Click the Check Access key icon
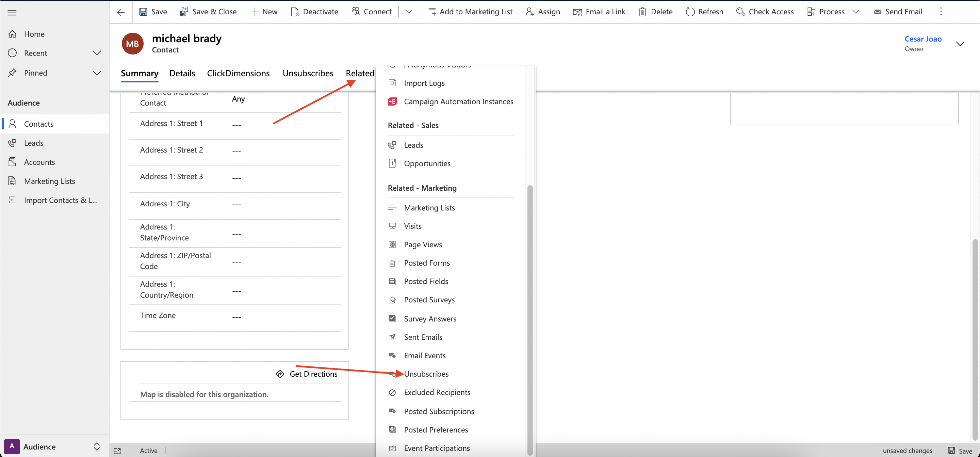This screenshot has height=457, width=980. click(x=740, y=12)
